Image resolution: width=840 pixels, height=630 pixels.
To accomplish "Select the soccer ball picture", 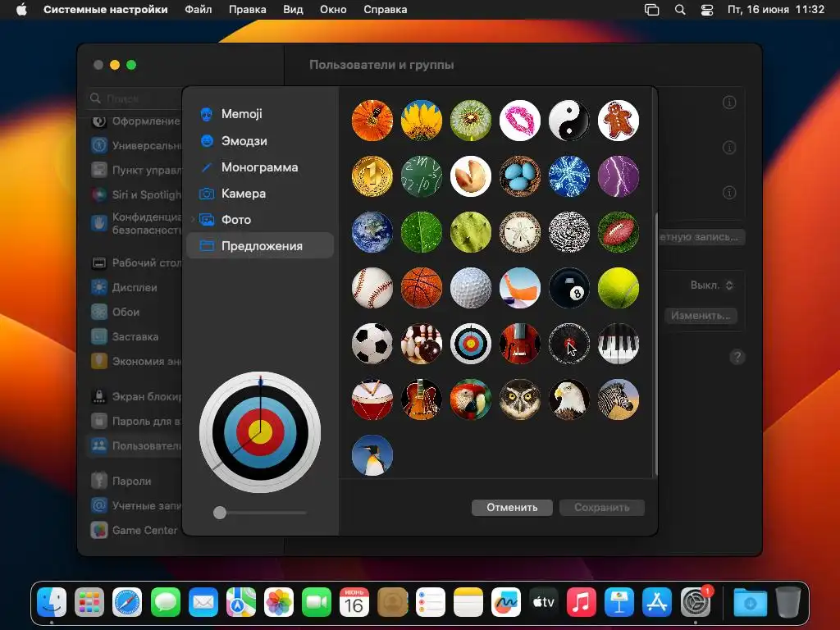I will (372, 344).
